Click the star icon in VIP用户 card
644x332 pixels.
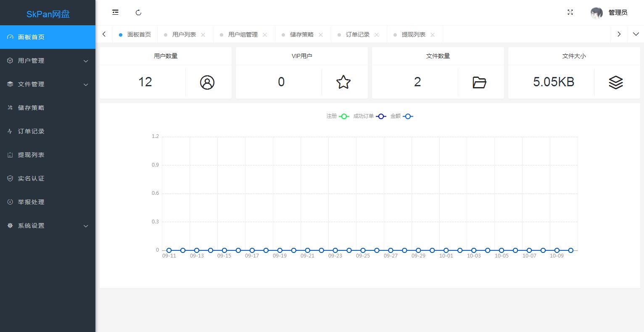[x=343, y=82]
